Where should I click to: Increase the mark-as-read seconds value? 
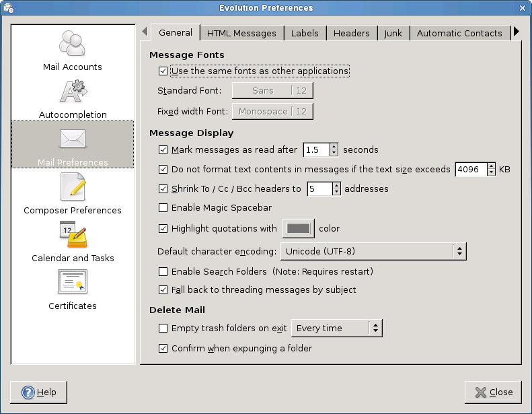334,147
